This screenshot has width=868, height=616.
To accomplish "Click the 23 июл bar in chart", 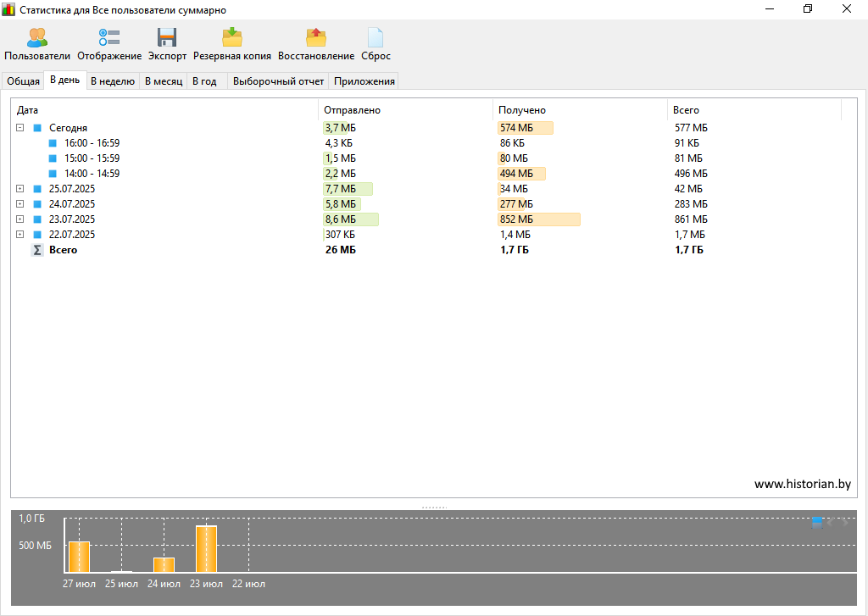I will [x=206, y=549].
